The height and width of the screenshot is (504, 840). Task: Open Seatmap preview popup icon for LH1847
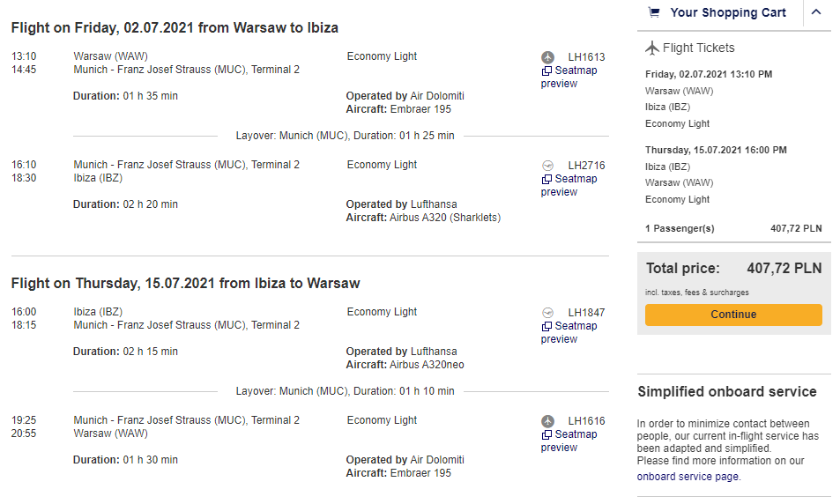(546, 326)
